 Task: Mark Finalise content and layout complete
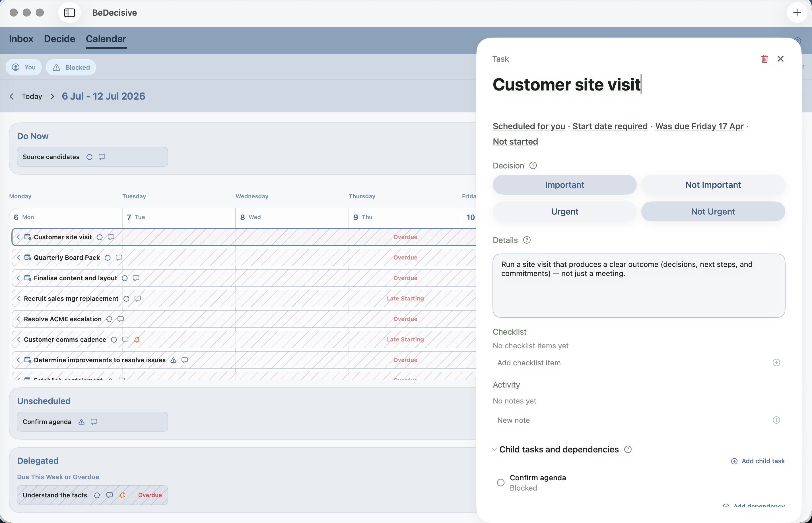tap(125, 278)
